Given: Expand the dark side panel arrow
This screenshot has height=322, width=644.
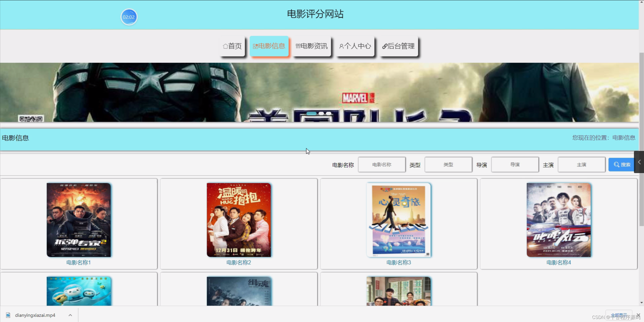Looking at the screenshot, I should [639, 162].
